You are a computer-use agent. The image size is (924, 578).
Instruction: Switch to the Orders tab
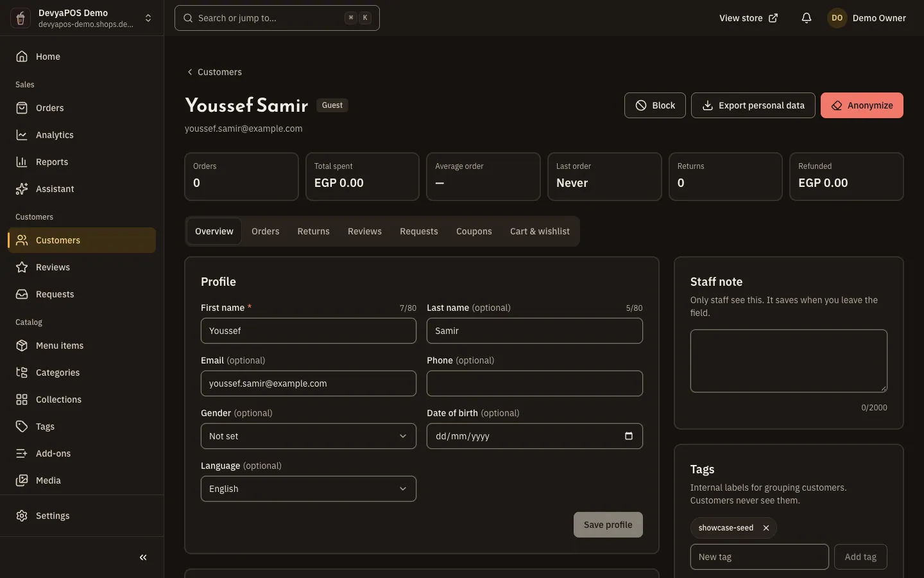pos(266,231)
